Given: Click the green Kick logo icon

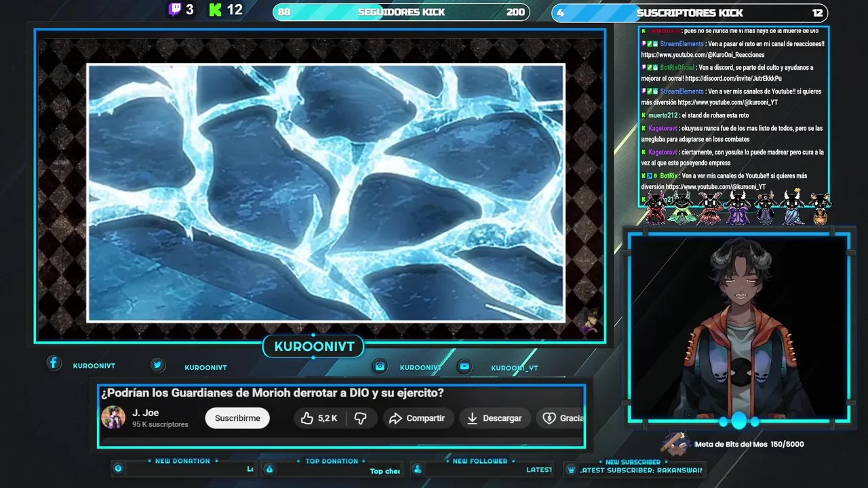Looking at the screenshot, I should 216,9.
